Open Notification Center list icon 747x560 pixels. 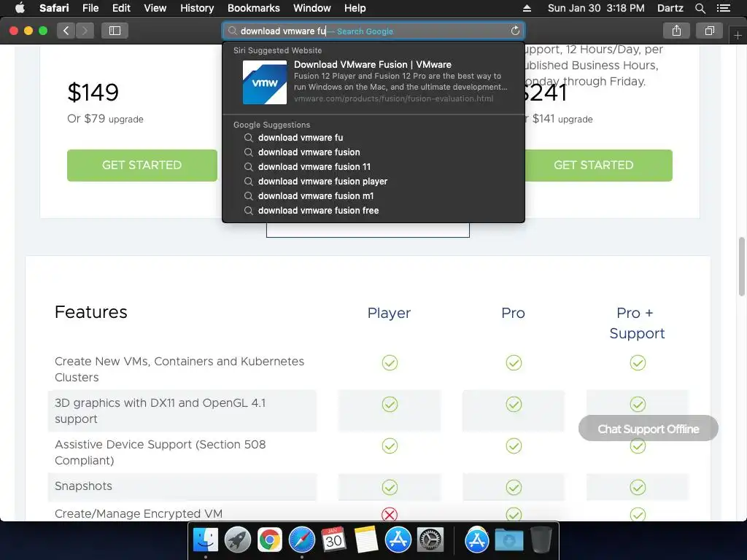pyautogui.click(x=723, y=8)
